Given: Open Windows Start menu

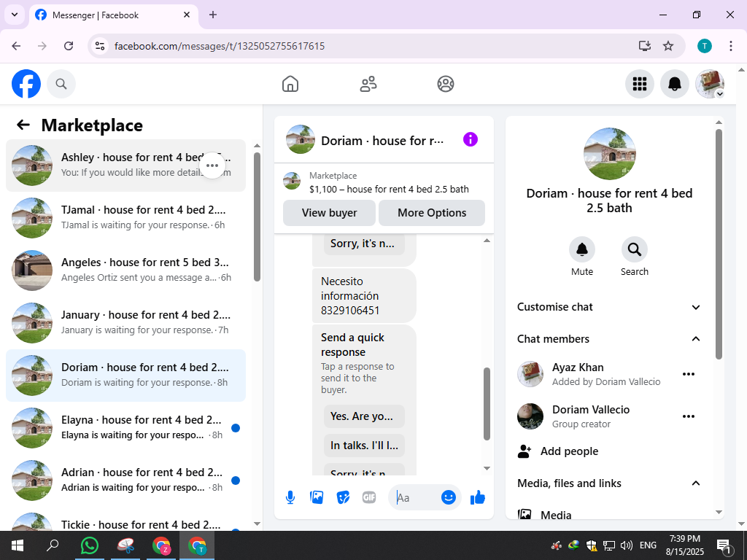Looking at the screenshot, I should (18, 545).
